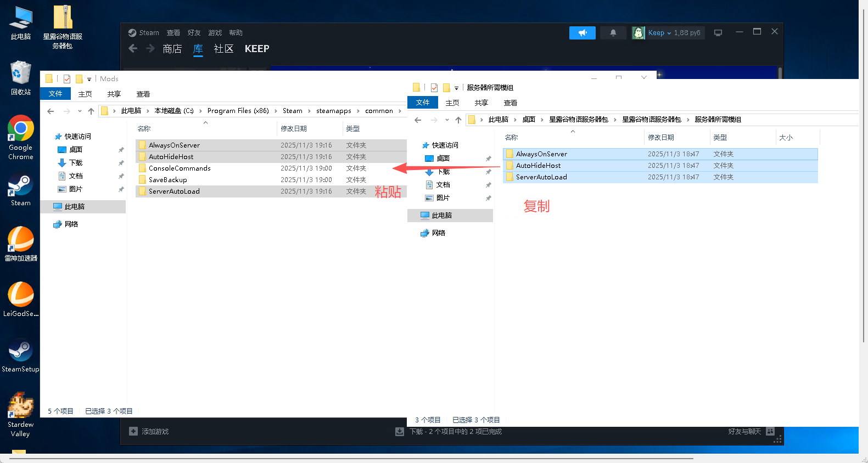Screen dimensions: 868x463
Task: Expand the common breadcrumb chevron
Action: point(400,111)
